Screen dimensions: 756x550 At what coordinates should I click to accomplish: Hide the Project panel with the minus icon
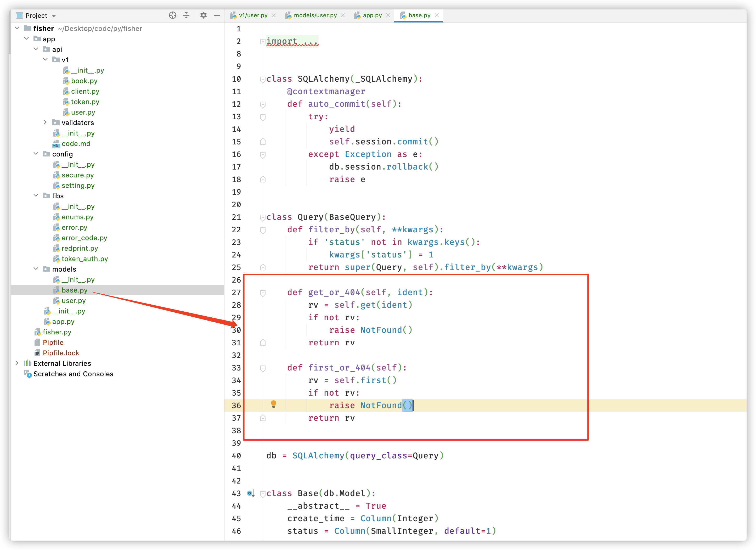click(217, 15)
